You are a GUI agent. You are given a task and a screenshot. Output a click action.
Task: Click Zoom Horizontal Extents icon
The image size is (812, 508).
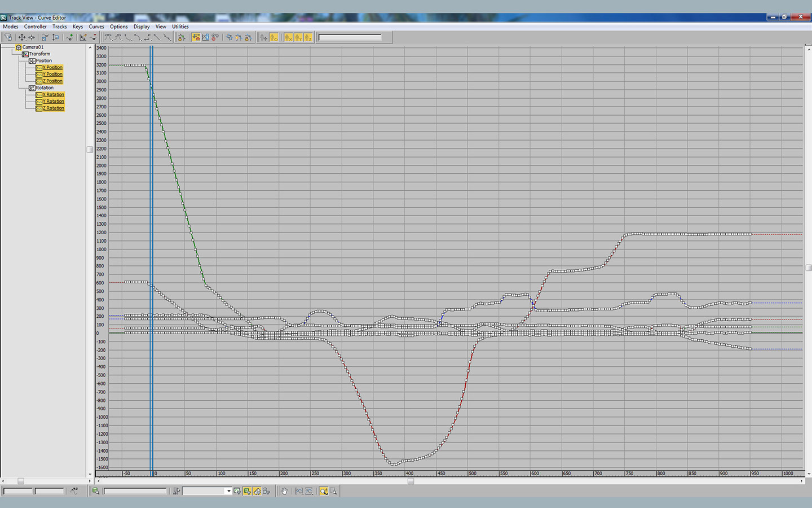click(299, 491)
